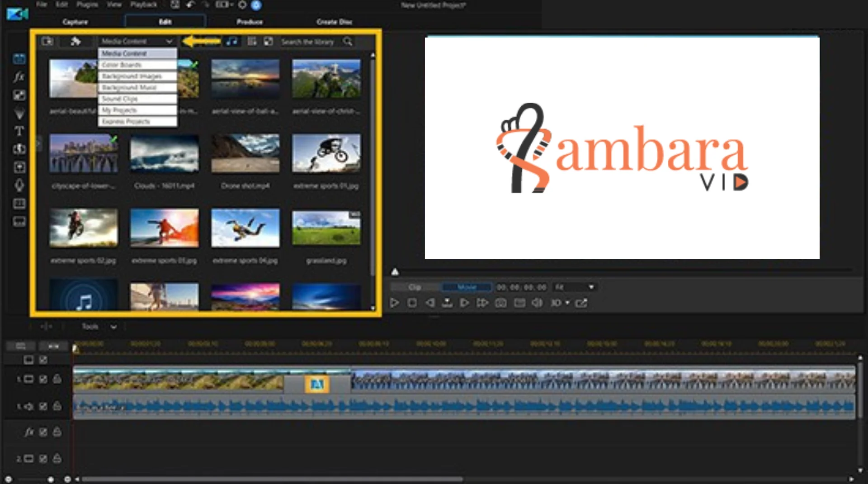The image size is (868, 484).
Task: Open the Title Room T icon
Action: (19, 131)
